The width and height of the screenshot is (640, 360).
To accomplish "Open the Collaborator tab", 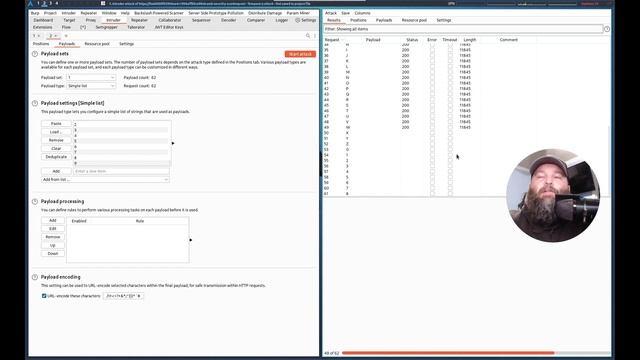I will pos(169,20).
